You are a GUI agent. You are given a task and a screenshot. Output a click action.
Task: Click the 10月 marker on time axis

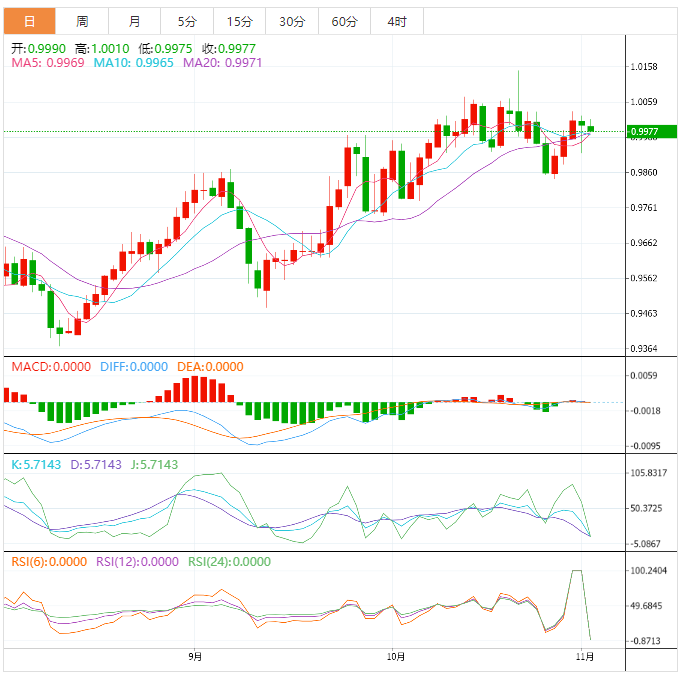pyautogui.click(x=395, y=657)
